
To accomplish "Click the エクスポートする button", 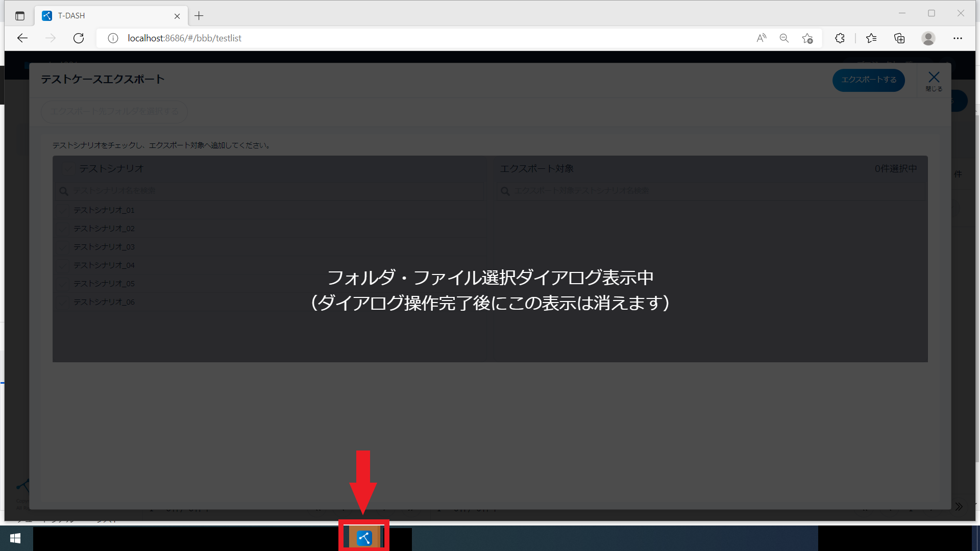I will tap(868, 80).
